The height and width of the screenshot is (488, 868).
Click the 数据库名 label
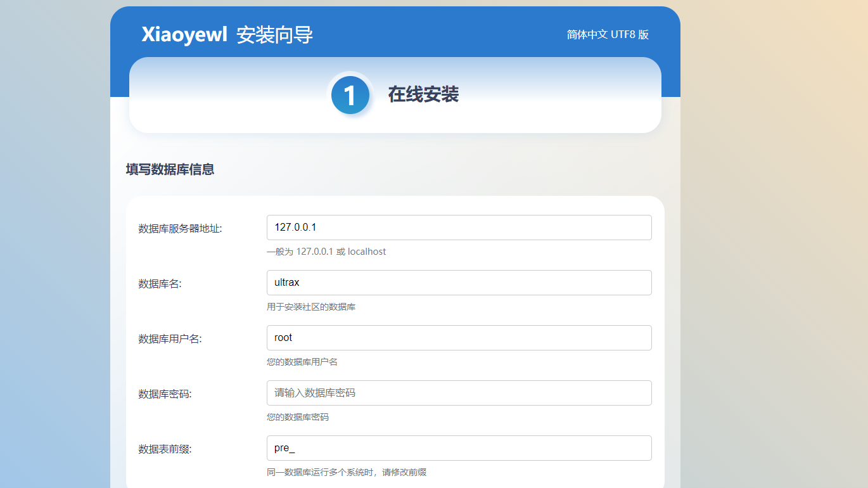160,284
